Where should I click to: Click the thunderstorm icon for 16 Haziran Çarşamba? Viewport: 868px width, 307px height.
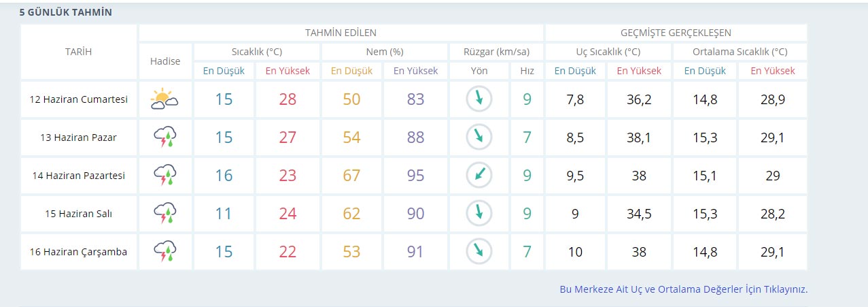point(164,252)
